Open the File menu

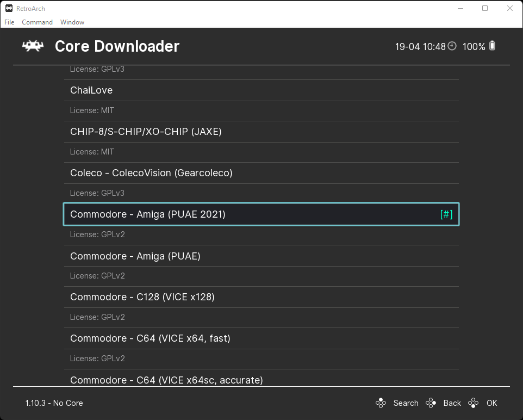[9, 22]
